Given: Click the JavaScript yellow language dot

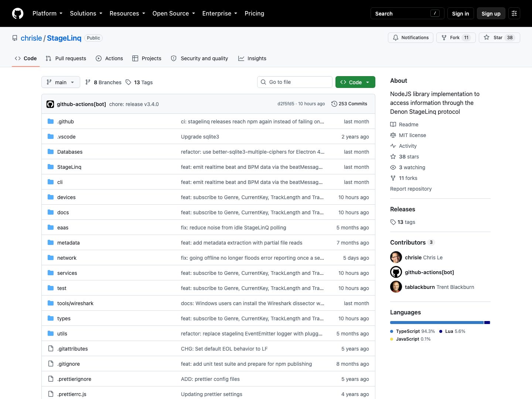Looking at the screenshot, I should pyautogui.click(x=392, y=339).
